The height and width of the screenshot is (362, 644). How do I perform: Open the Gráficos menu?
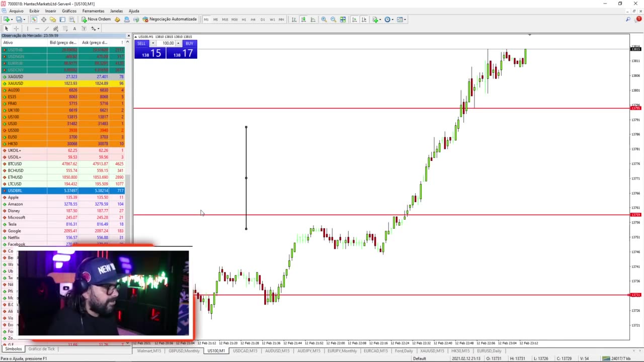tap(69, 11)
